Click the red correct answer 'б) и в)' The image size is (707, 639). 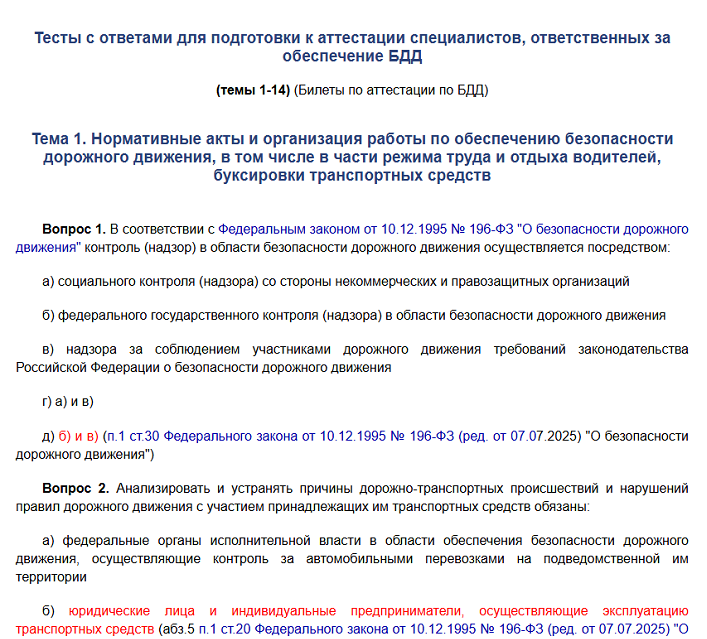(x=80, y=436)
